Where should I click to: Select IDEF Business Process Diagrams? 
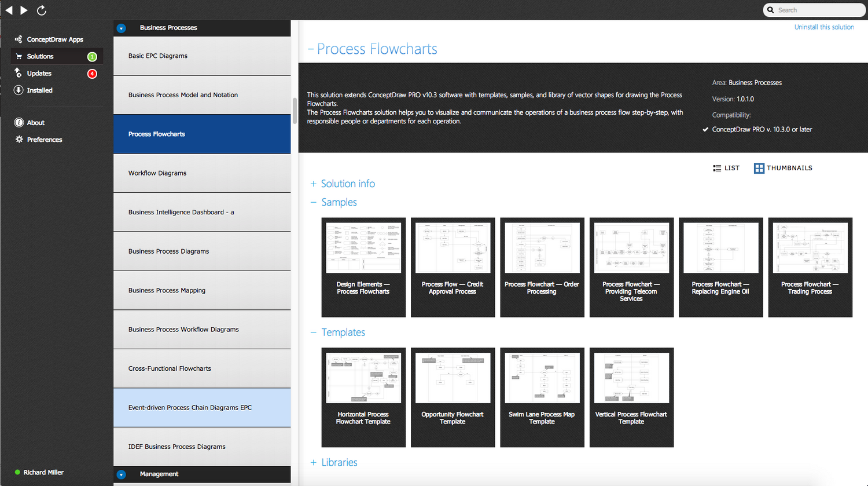[202, 447]
